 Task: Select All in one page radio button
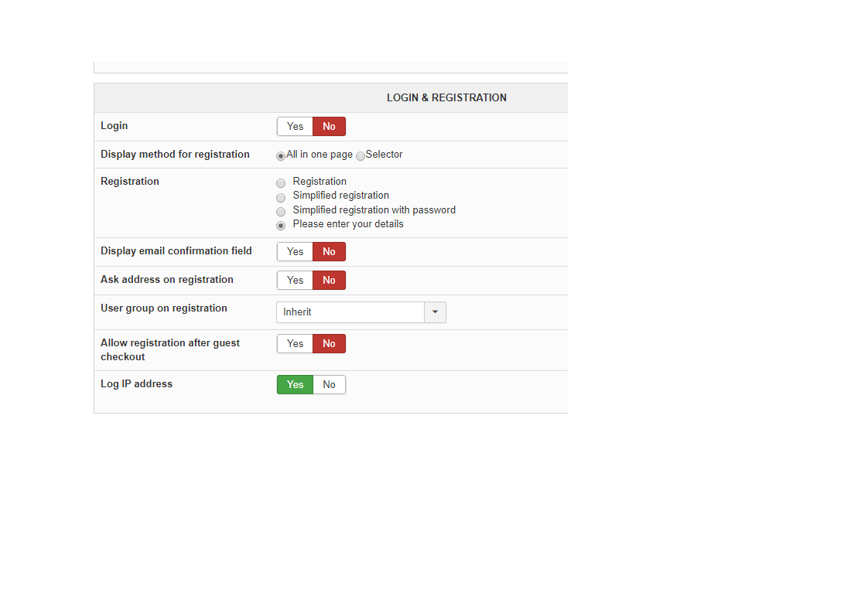pyautogui.click(x=281, y=155)
